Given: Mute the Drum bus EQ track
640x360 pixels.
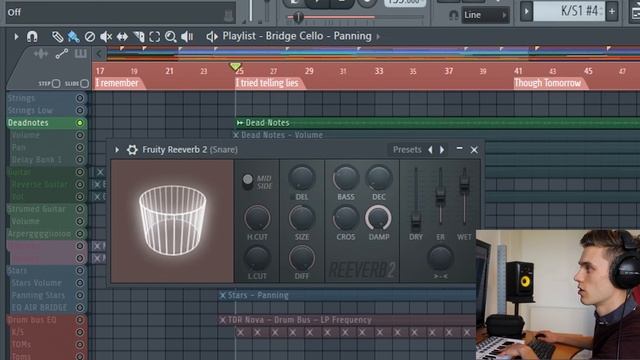Looking at the screenshot, I should click(x=80, y=320).
